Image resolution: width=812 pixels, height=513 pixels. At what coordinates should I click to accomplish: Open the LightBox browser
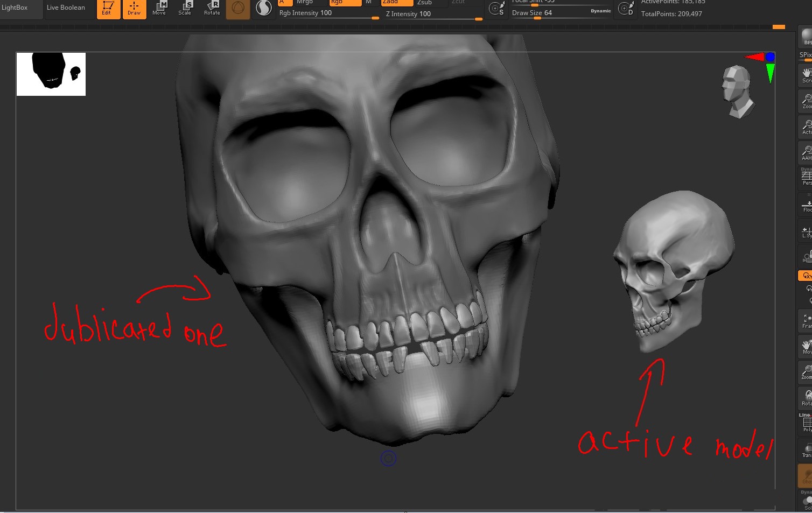(x=15, y=8)
